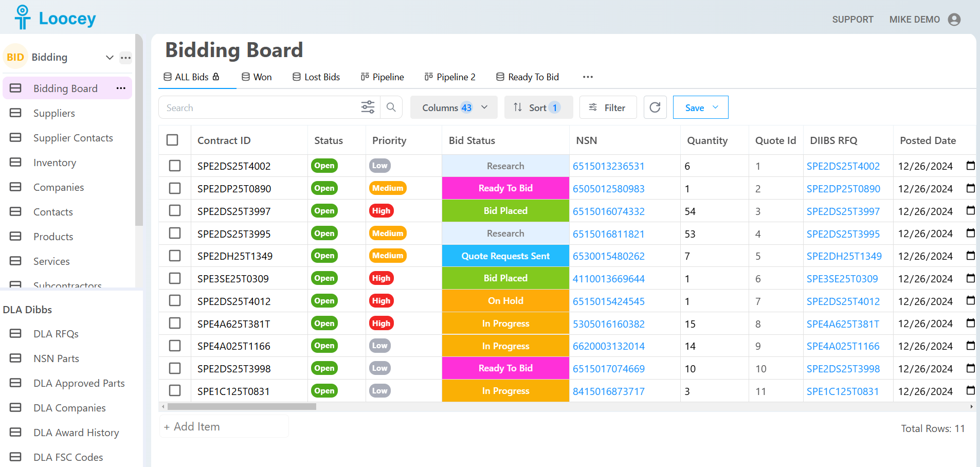Screen dimensions: 980x467
Task: Open Priority dropdown Low for SPE2DS25T4002
Action: (380, 166)
